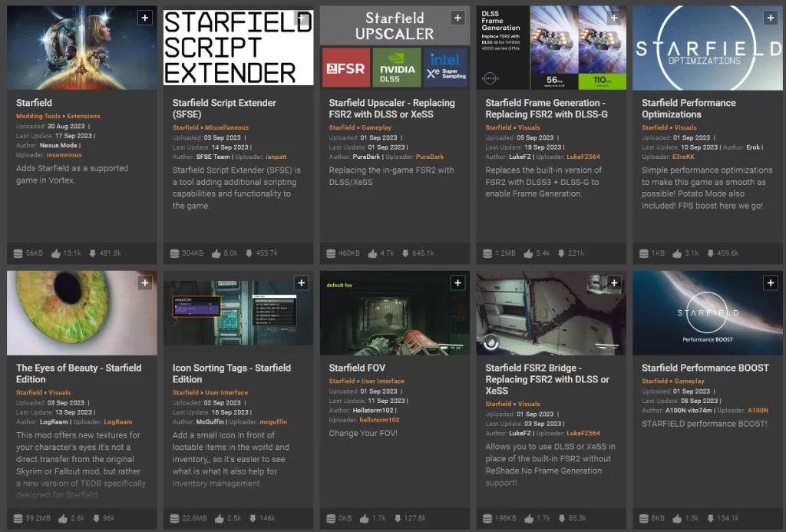
Task: Open the Performance BOOST planet thumbnail
Action: point(707,313)
